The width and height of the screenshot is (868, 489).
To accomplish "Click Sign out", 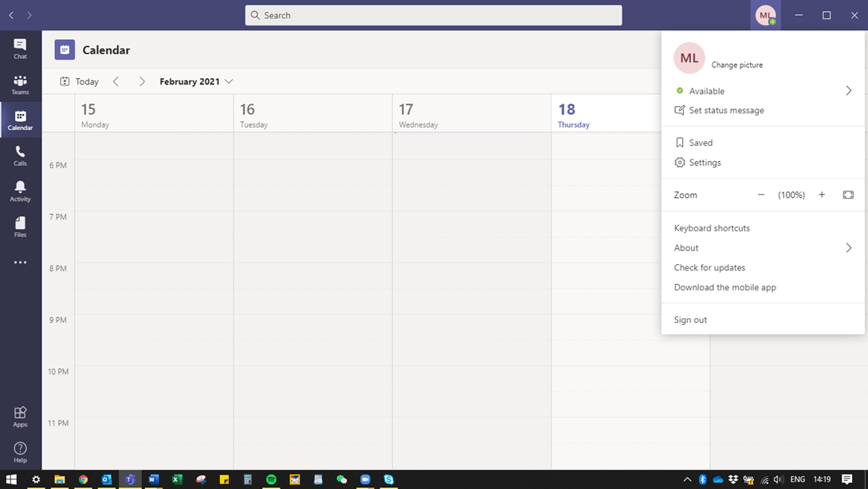I will (690, 320).
